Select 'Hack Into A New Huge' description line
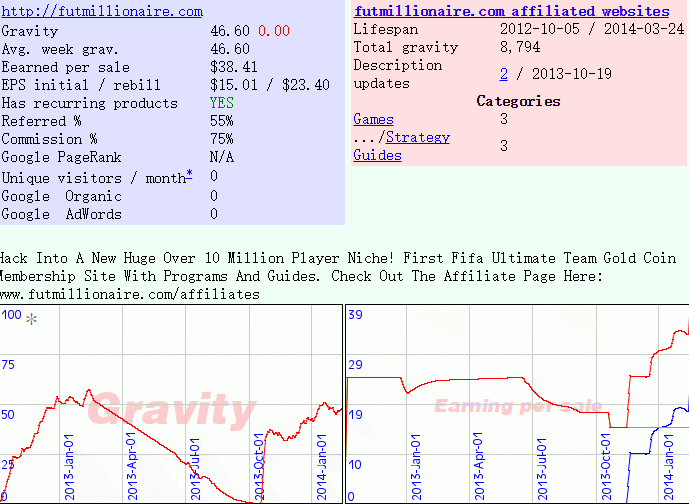Image resolution: width=689 pixels, height=504 pixels. pos(337,258)
